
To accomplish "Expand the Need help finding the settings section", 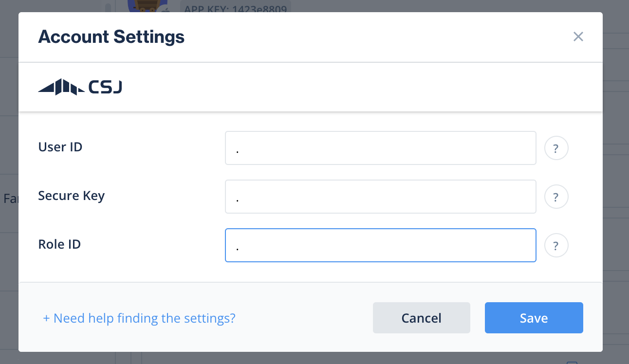I will [x=139, y=318].
